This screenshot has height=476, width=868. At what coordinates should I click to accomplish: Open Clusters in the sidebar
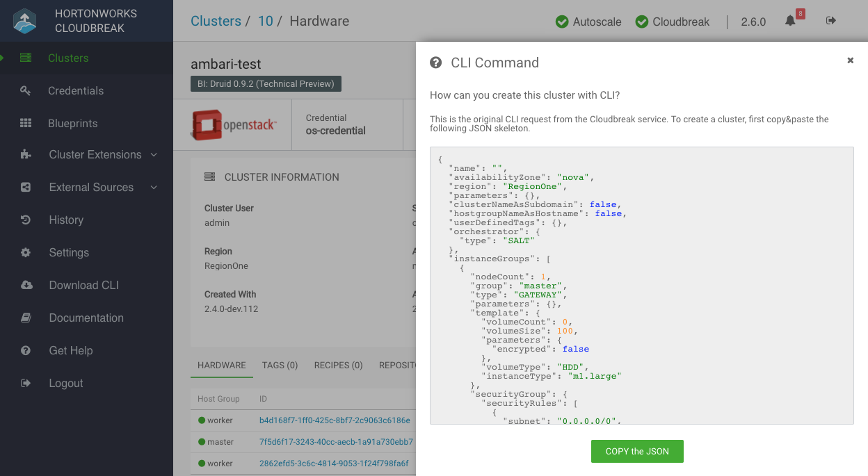pyautogui.click(x=68, y=58)
